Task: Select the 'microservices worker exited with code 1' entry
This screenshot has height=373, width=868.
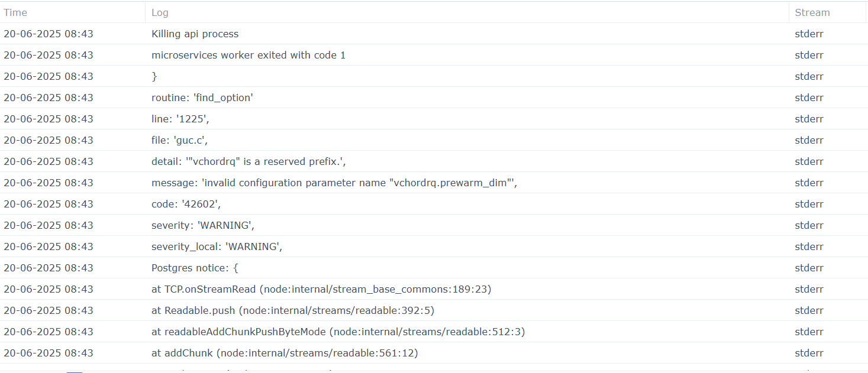Action: [248, 55]
